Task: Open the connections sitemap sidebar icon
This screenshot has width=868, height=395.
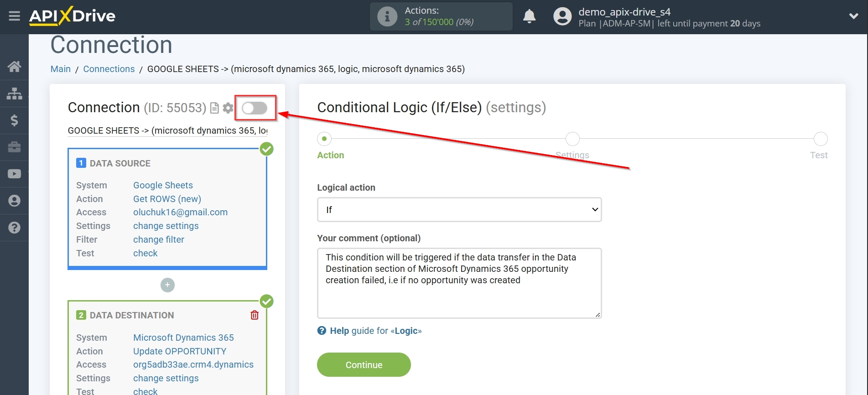Action: 14,94
